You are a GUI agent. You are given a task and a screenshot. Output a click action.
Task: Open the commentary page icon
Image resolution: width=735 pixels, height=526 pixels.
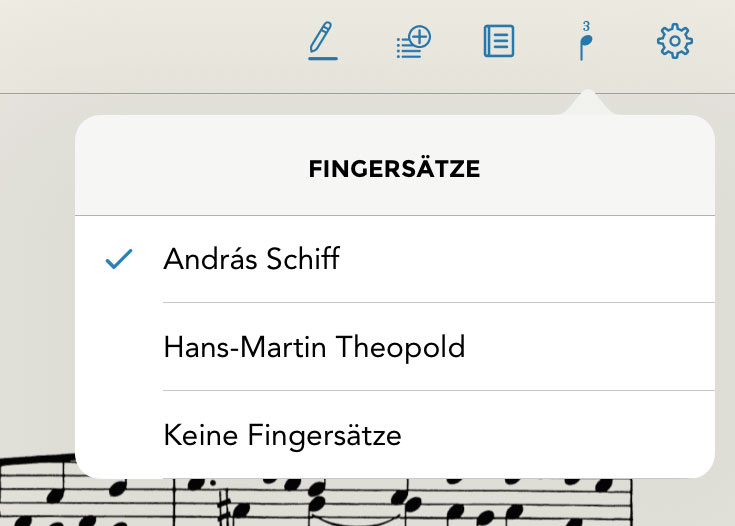point(499,42)
